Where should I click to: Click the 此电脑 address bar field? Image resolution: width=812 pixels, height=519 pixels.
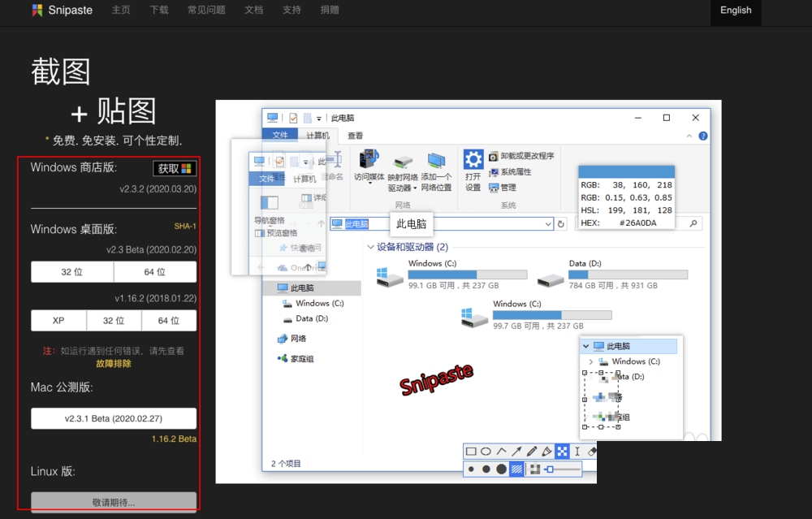[x=442, y=223]
